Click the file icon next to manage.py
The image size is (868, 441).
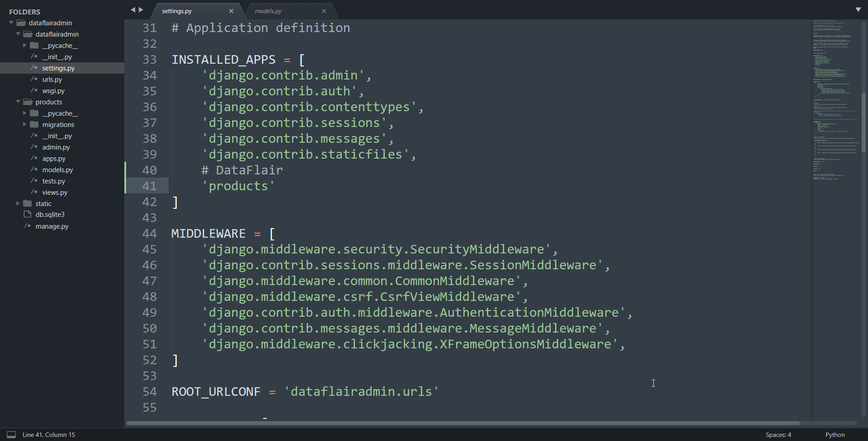click(x=27, y=226)
